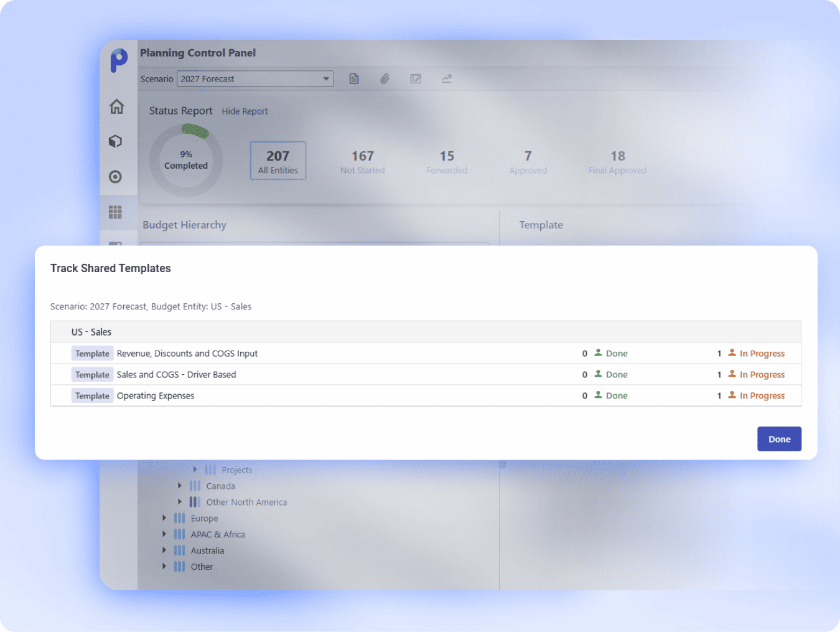Click the Australia entity hierarchy icon
The width and height of the screenshot is (840, 632).
180,550
